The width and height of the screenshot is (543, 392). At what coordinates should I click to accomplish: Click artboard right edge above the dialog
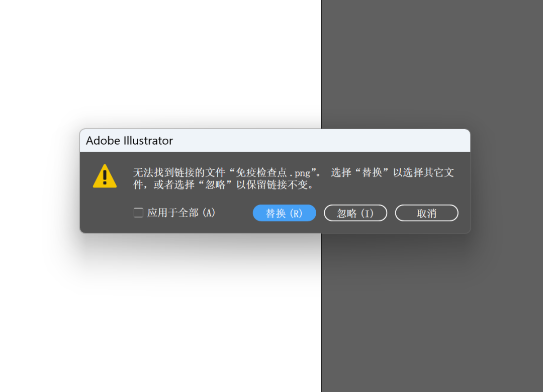(321, 64)
